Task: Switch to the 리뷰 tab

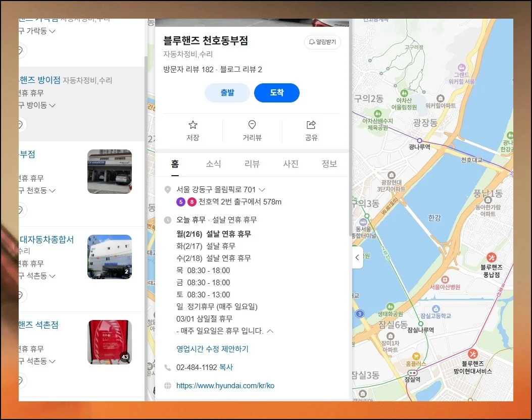Action: [x=252, y=164]
